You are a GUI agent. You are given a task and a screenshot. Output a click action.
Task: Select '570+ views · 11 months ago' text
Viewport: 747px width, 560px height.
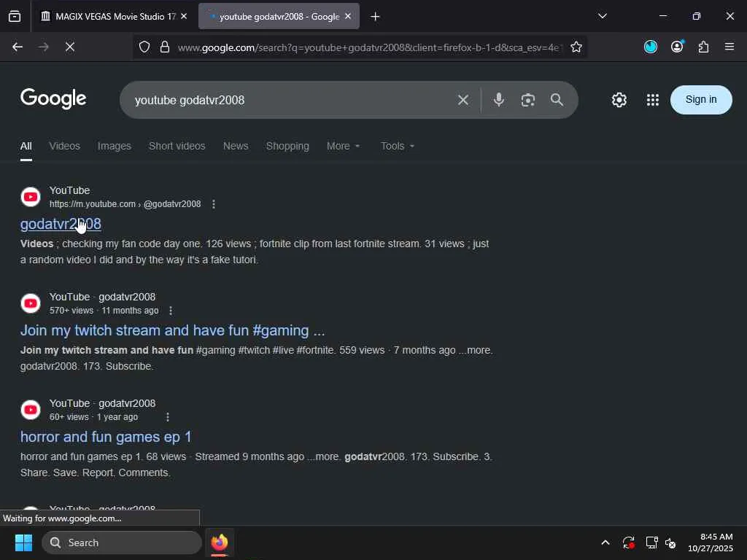point(104,311)
